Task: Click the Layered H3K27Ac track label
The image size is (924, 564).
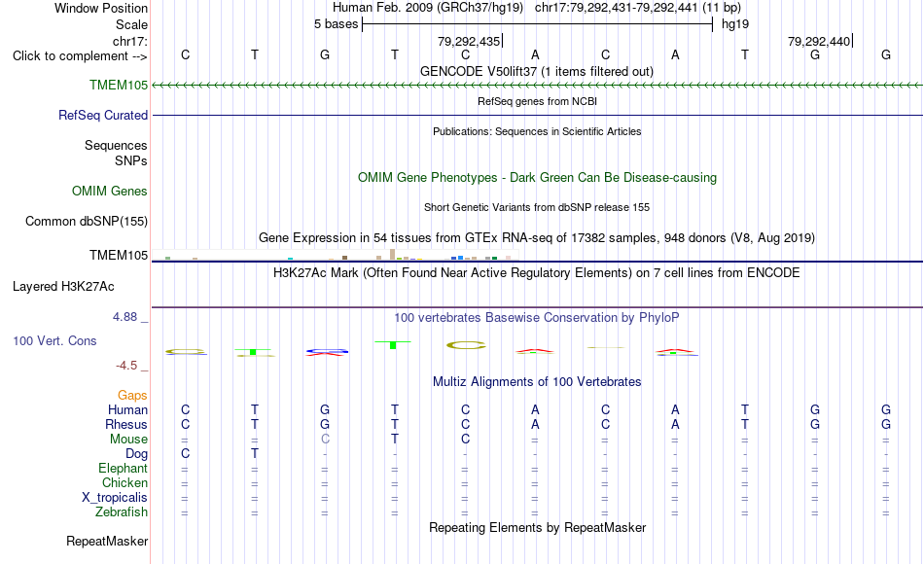Action: (63, 287)
